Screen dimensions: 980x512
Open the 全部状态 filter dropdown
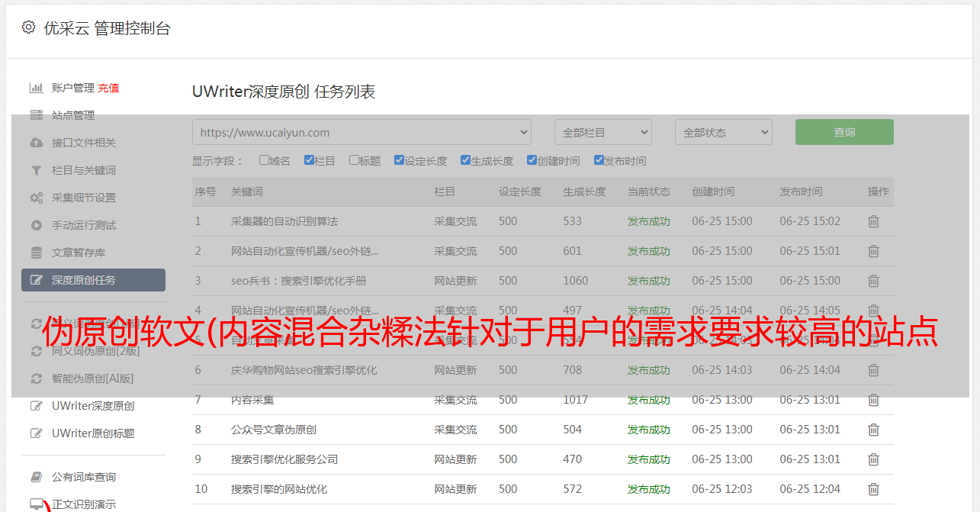pyautogui.click(x=723, y=132)
